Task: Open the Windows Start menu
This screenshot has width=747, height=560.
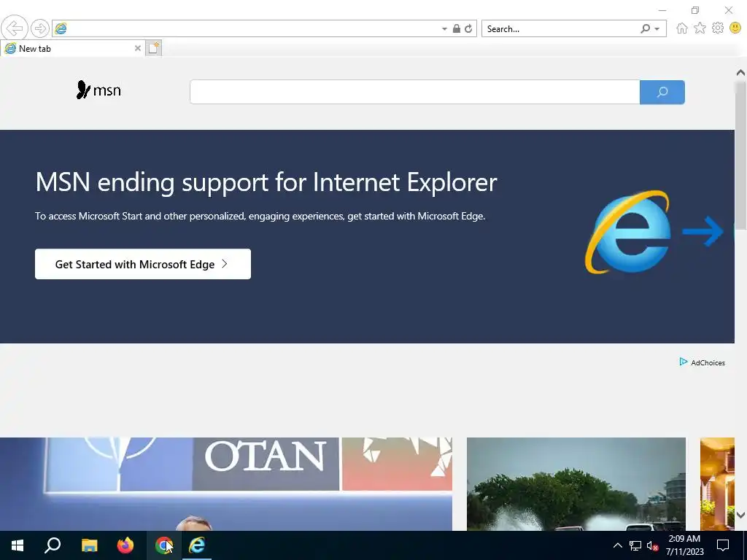Action: [18, 545]
